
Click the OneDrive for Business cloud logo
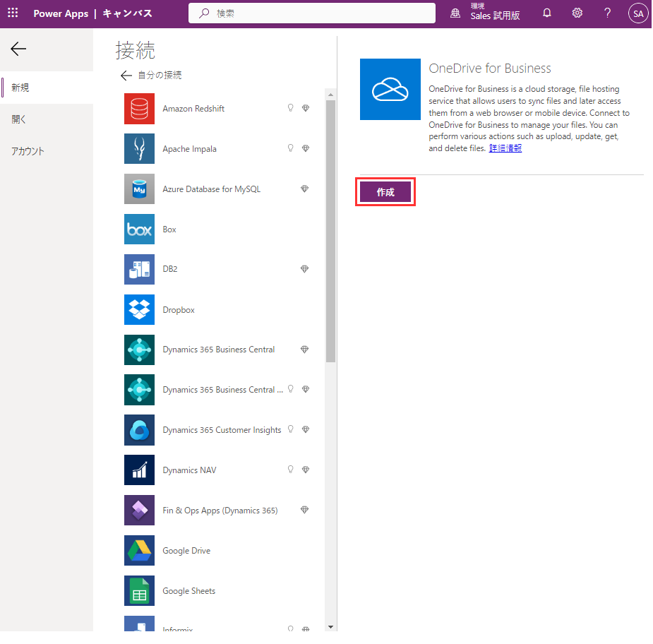coord(390,89)
